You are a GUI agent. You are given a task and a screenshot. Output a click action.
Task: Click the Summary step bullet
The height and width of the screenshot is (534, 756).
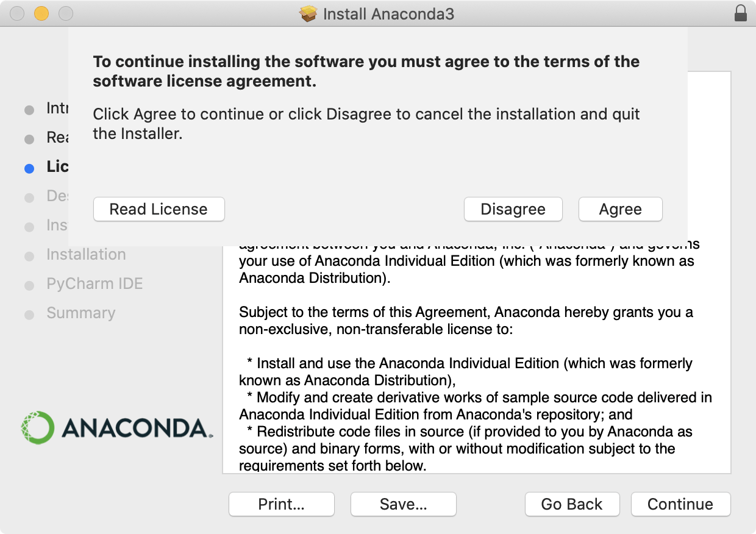[x=29, y=315]
